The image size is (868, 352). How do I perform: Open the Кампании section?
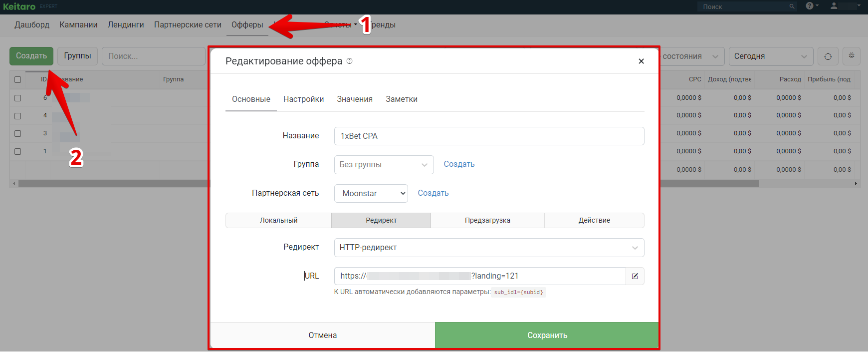click(78, 25)
